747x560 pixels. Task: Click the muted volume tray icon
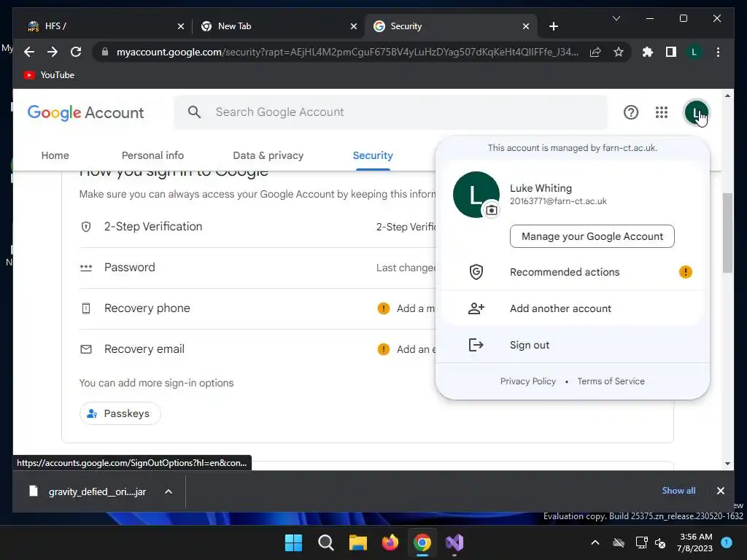pos(660,542)
